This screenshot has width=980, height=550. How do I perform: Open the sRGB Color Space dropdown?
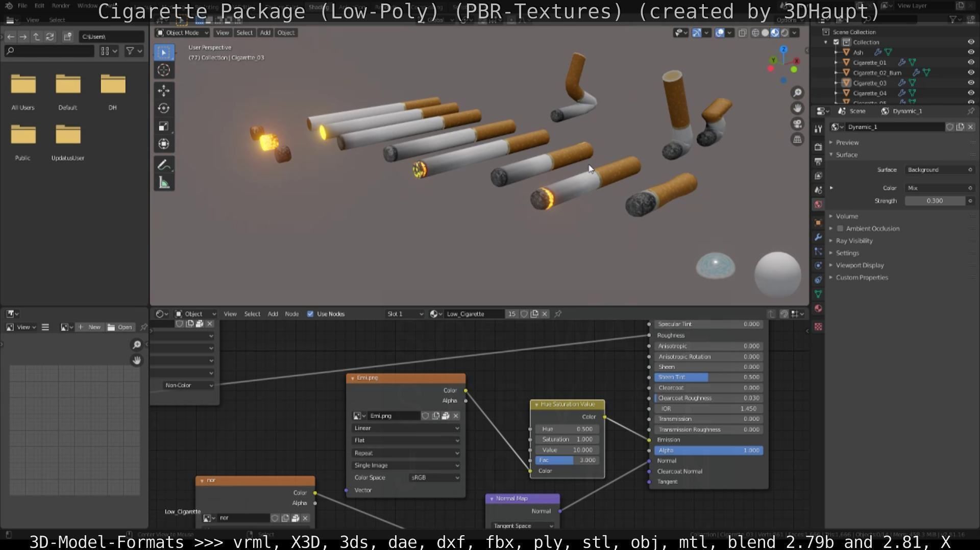click(434, 478)
